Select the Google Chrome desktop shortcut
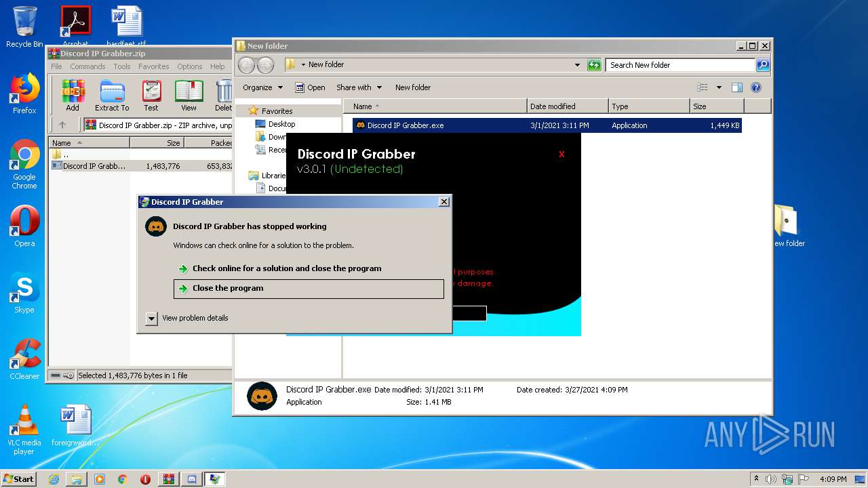868x488 pixels. (24, 165)
